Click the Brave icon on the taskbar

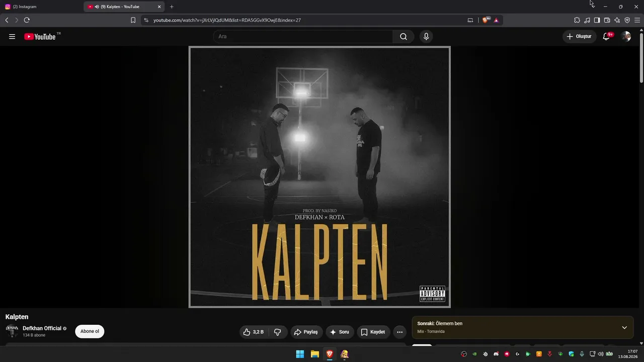pyautogui.click(x=330, y=354)
